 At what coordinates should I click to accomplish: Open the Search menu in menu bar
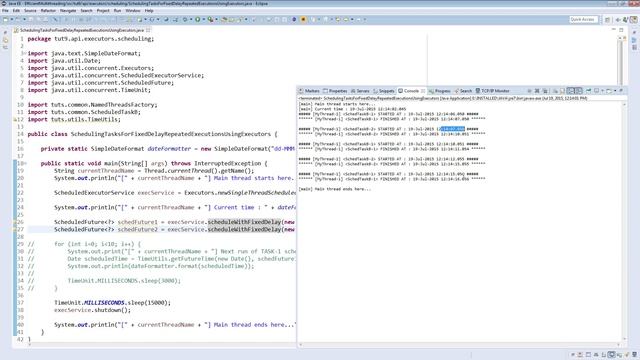tap(86, 11)
